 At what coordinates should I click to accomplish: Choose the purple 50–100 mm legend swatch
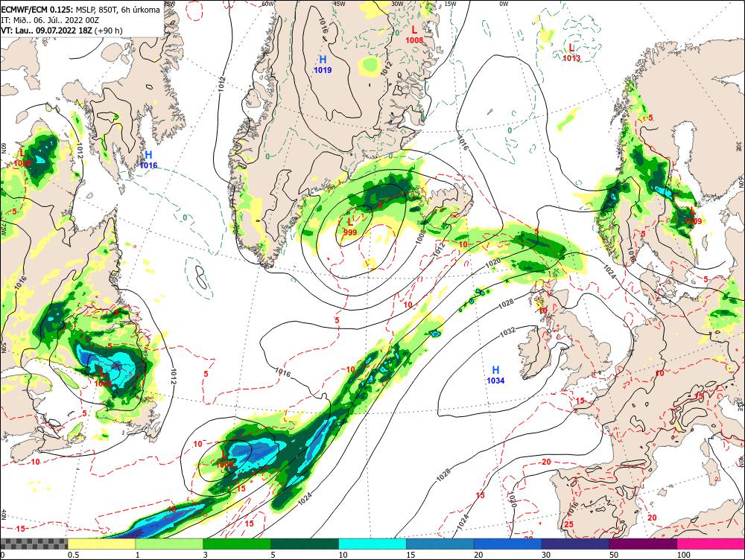644,544
